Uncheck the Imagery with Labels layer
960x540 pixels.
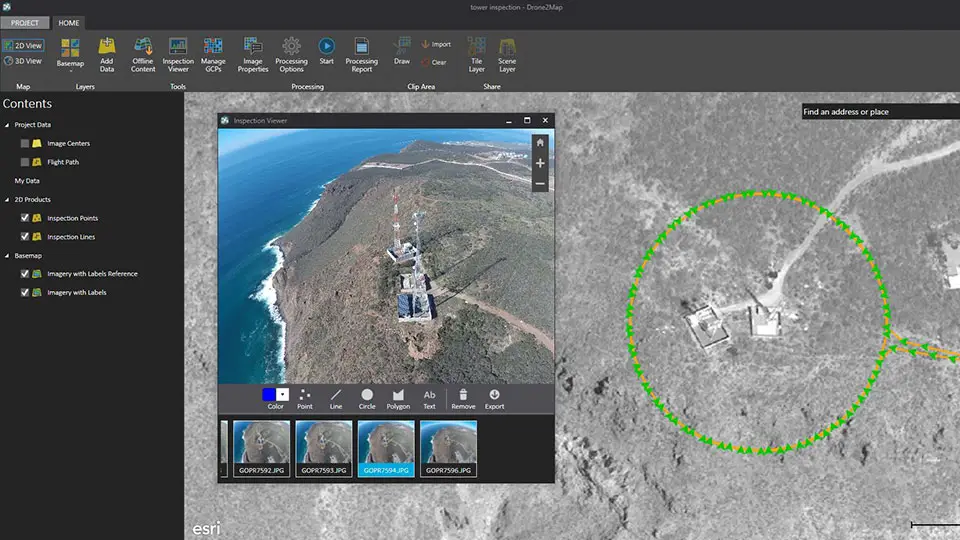[24, 293]
